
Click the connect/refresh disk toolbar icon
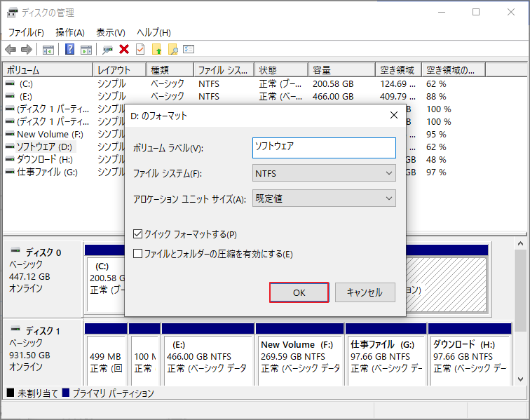coord(107,50)
